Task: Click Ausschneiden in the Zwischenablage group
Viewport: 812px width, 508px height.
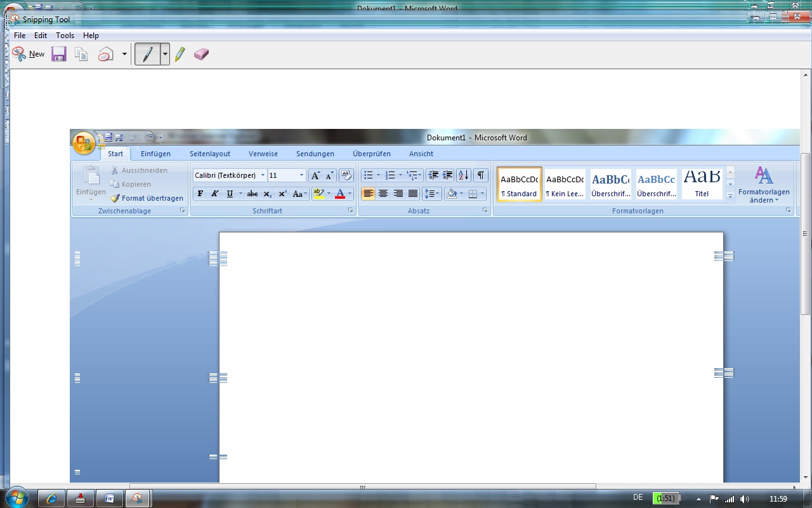Action: [139, 170]
